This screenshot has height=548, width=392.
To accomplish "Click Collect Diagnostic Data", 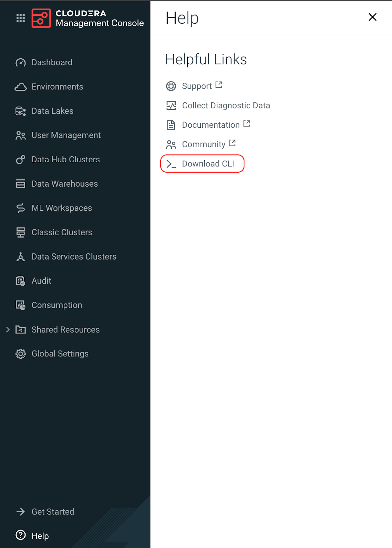I will 226,105.
